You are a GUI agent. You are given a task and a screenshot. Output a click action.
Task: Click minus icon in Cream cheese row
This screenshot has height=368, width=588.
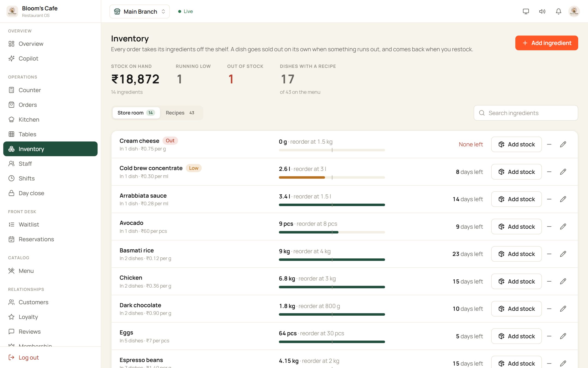(x=549, y=144)
